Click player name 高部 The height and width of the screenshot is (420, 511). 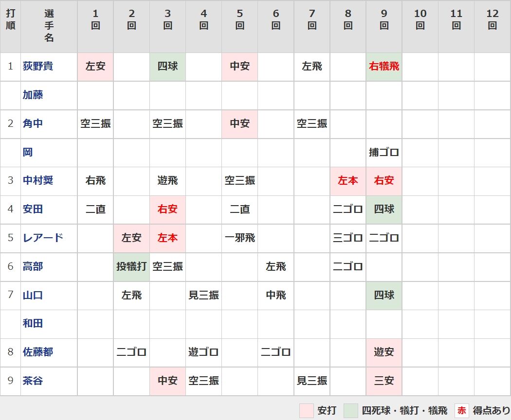[x=33, y=266]
